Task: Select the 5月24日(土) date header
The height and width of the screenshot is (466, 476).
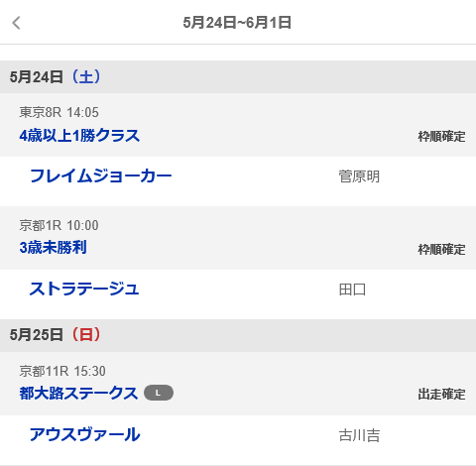Action: tap(238, 77)
